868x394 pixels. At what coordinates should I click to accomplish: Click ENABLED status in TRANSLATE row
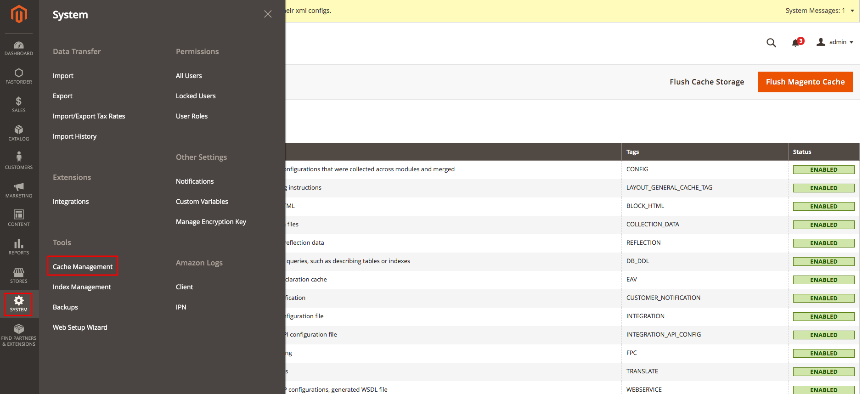824,372
